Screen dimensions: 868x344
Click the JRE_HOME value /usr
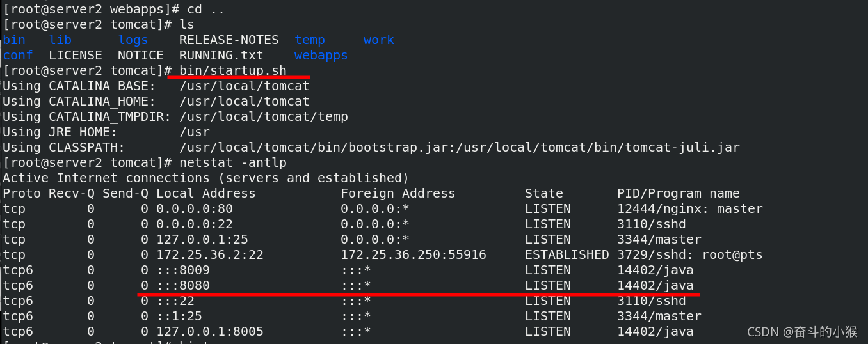tap(195, 132)
